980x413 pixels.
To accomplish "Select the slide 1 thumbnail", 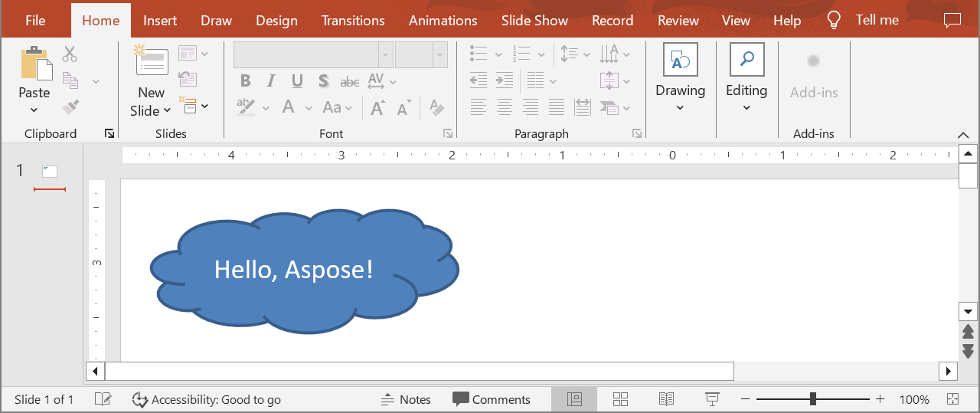I will pos(50,171).
